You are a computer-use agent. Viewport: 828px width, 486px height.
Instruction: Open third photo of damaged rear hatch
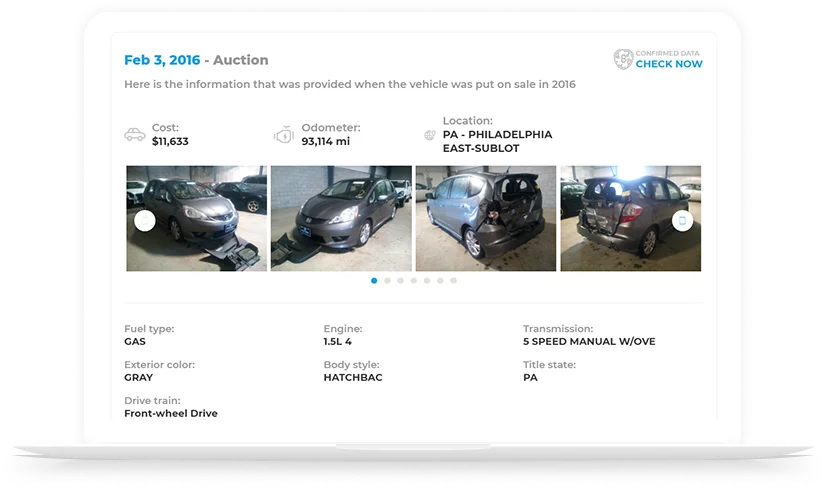click(x=486, y=218)
